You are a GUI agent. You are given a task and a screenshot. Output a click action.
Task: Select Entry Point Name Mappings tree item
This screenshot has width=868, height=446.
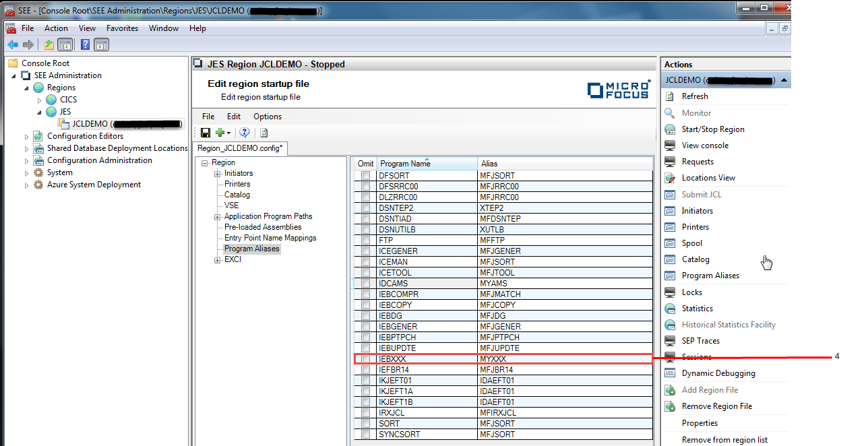[270, 238]
